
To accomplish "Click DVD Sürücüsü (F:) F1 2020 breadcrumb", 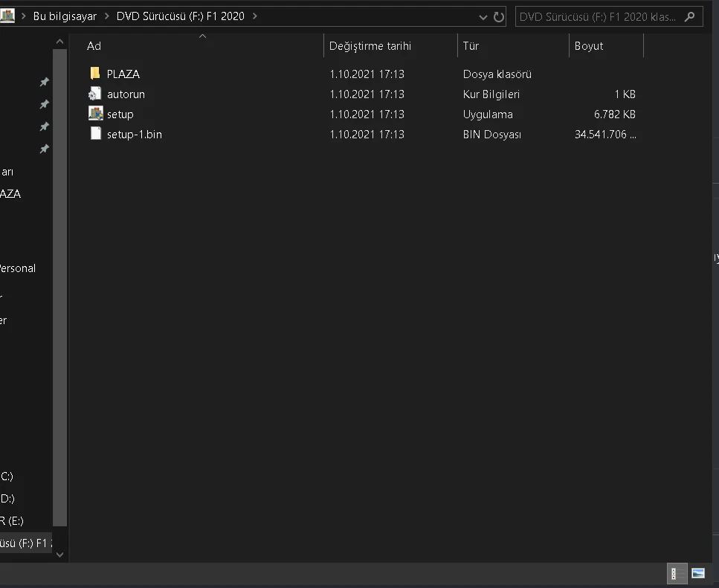I will 180,16.
